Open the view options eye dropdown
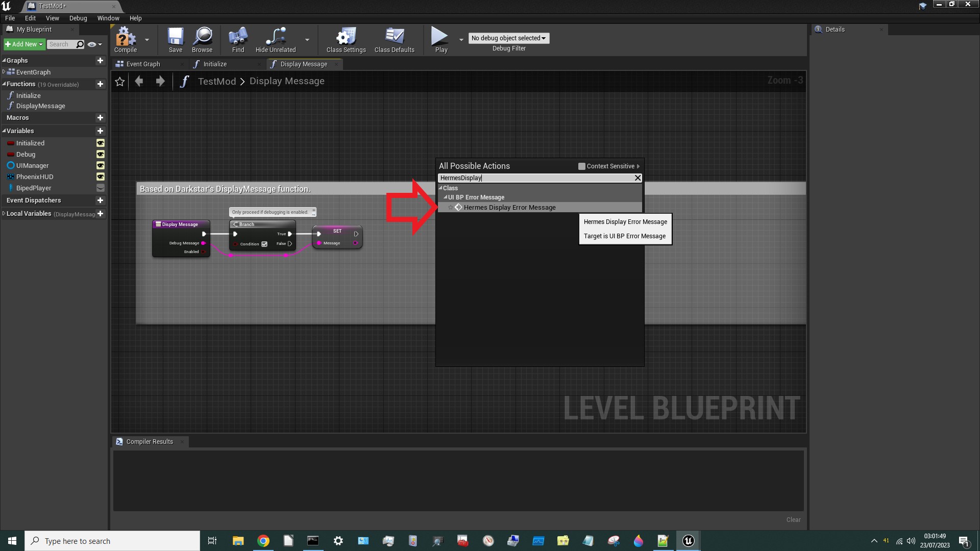This screenshot has width=980, height=551. (x=95, y=44)
